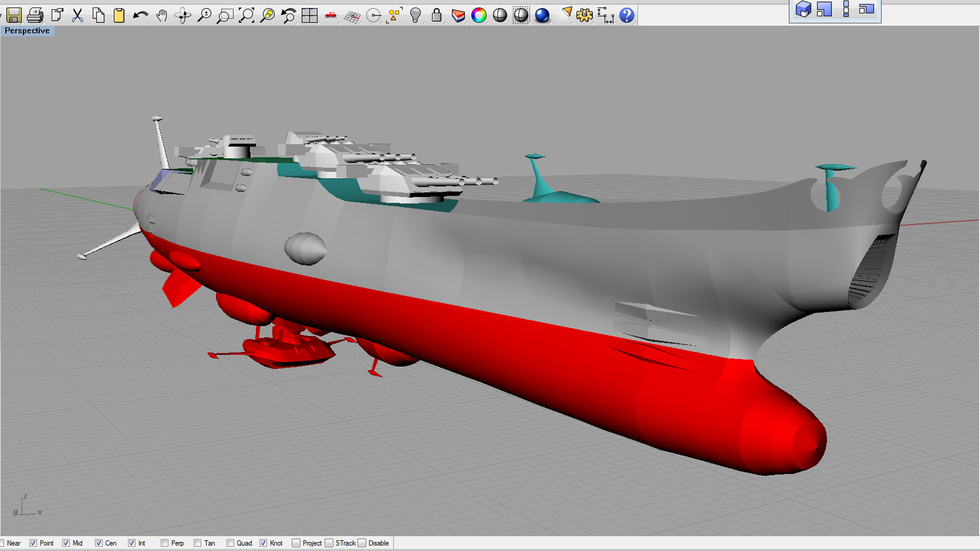Click the Zoom Extents icon

(x=247, y=15)
